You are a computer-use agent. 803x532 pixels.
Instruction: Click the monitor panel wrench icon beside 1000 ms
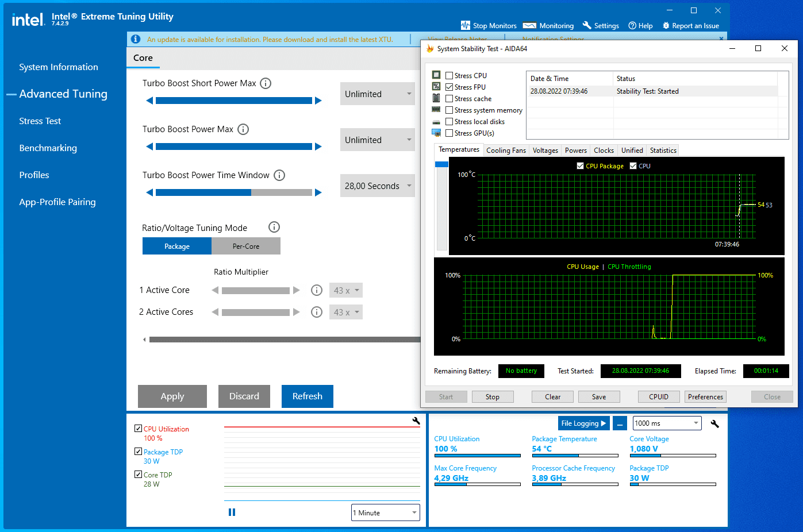pos(715,424)
